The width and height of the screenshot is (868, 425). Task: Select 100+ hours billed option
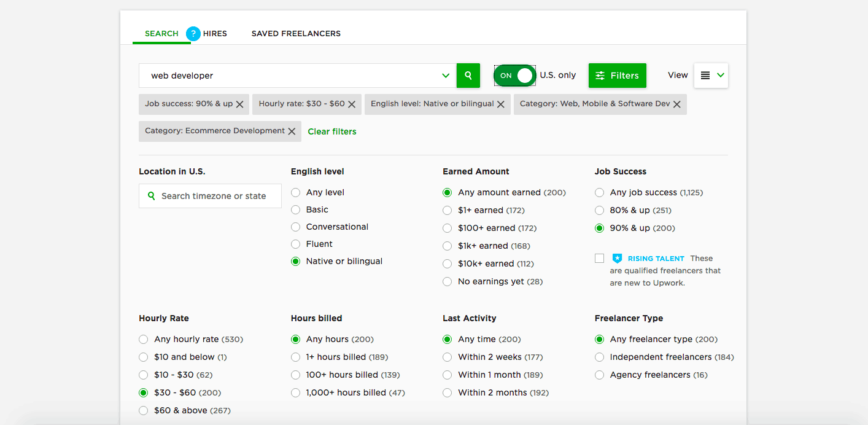pyautogui.click(x=296, y=375)
